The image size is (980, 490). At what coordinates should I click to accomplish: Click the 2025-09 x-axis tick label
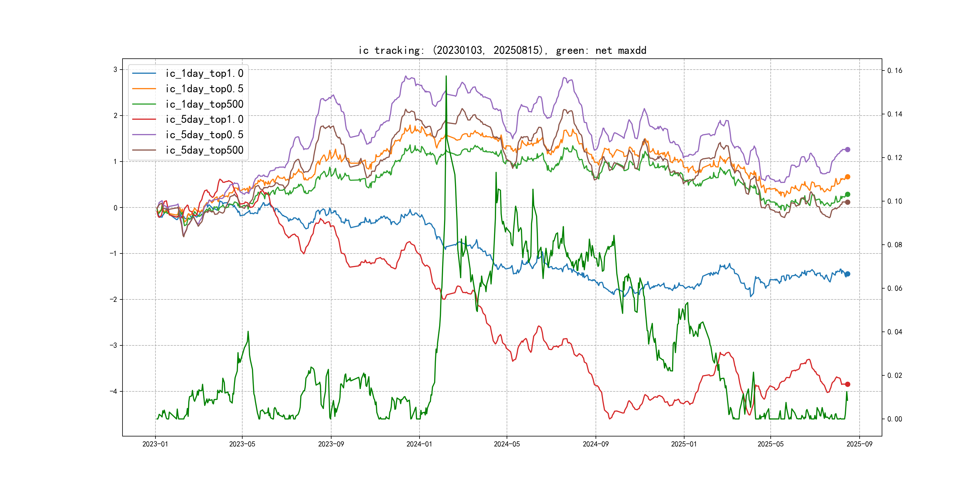859,444
